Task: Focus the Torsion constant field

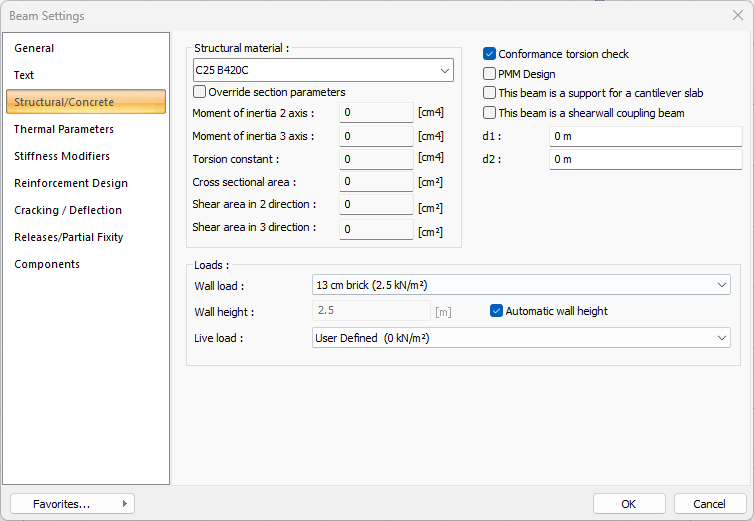Action: (x=376, y=159)
